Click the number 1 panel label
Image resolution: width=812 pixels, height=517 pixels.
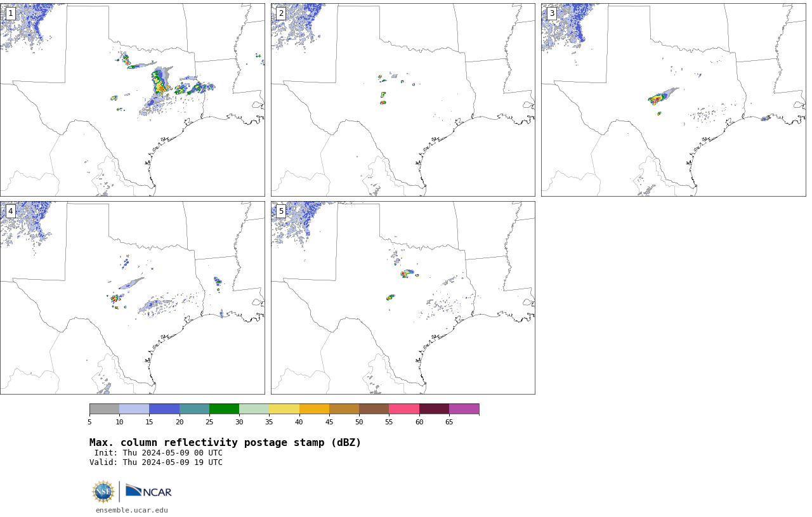pyautogui.click(x=10, y=13)
